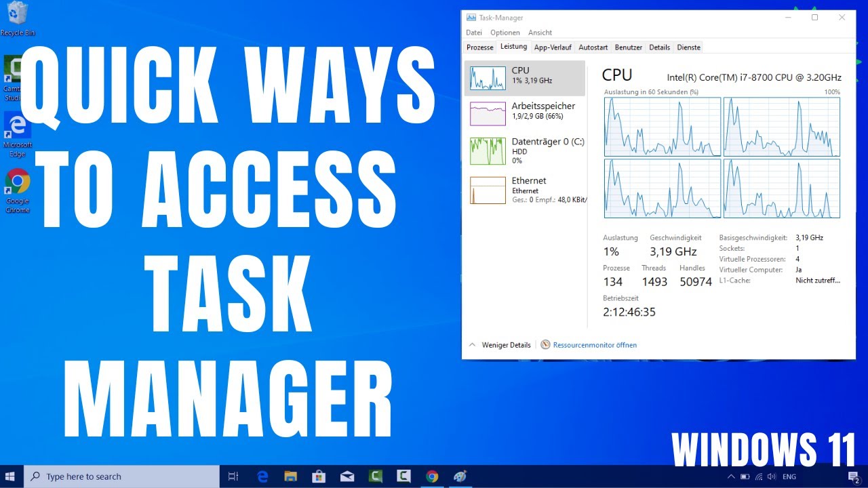Select CPU in the performance sidebar
Viewport: 868px width, 488px height.
[x=525, y=78]
